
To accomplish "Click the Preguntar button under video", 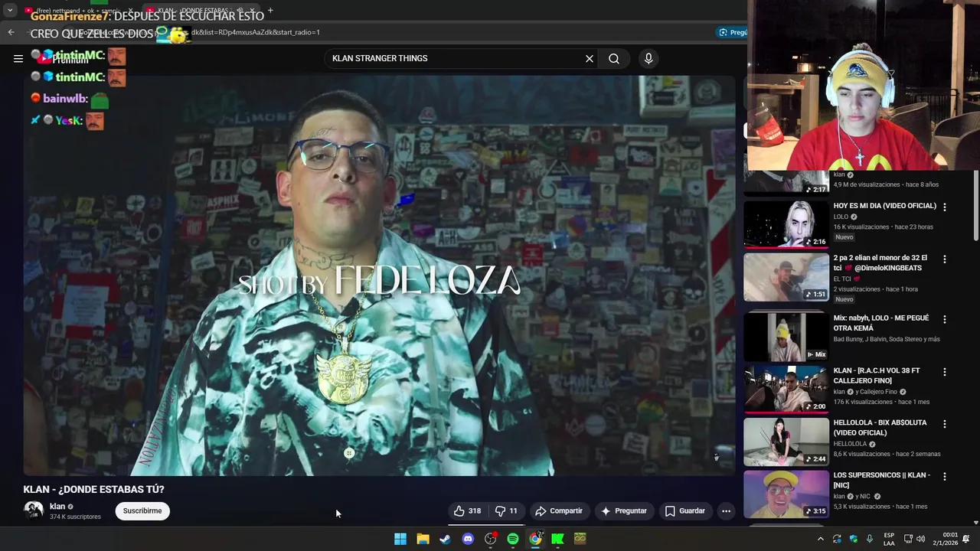I will pos(624,511).
